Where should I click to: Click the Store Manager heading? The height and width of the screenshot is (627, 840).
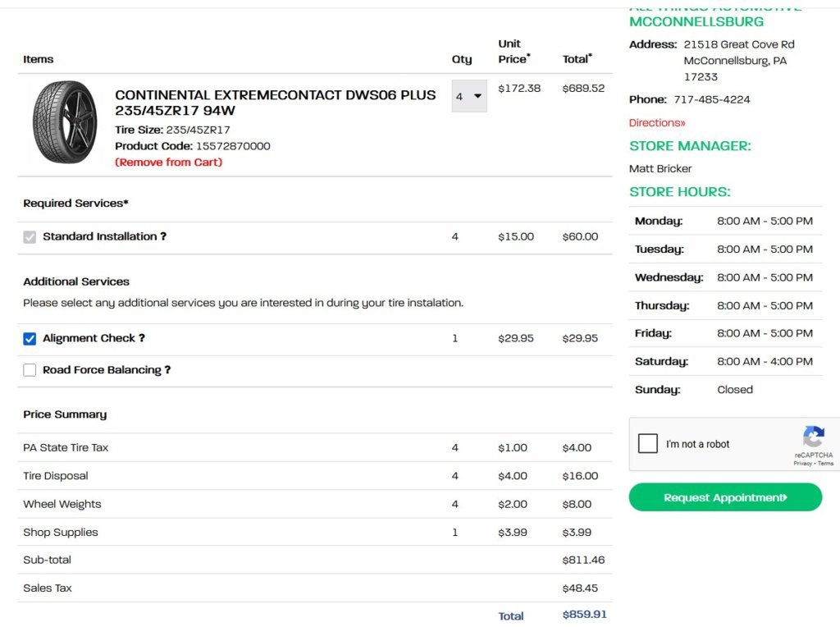(690, 146)
